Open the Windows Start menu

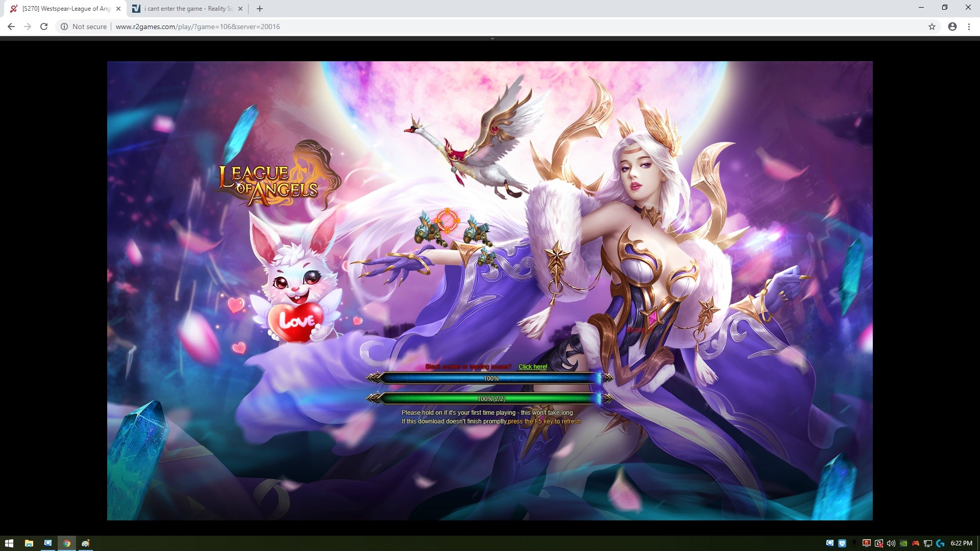tap(9, 543)
